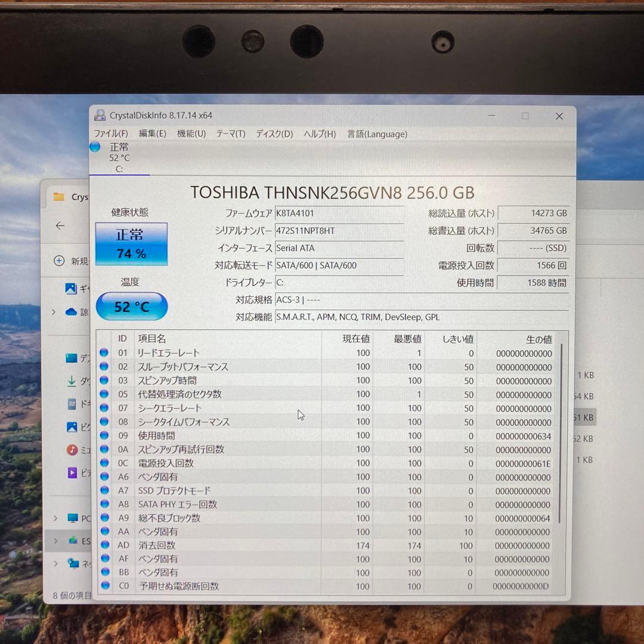Open the 言語(Language) menu
Screen dimensions: 644x644
click(377, 134)
